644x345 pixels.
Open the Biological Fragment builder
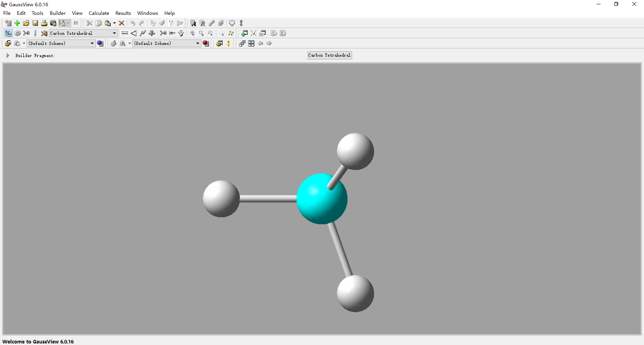click(35, 33)
